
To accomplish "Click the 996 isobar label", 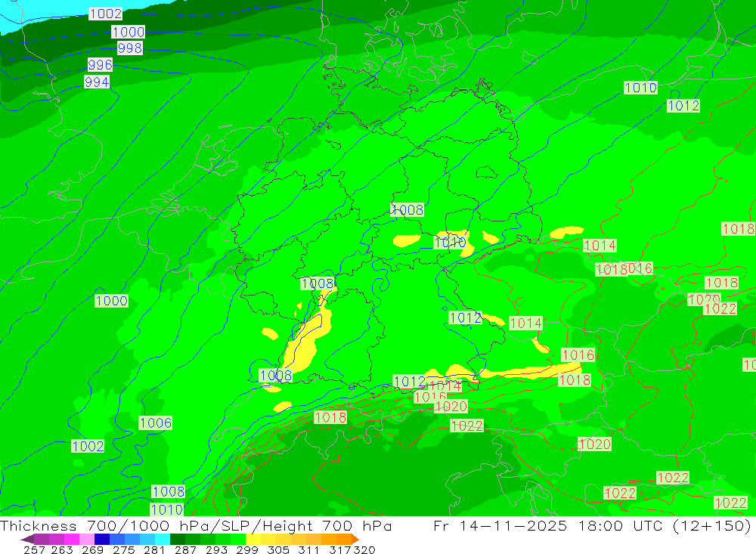I will [101, 64].
